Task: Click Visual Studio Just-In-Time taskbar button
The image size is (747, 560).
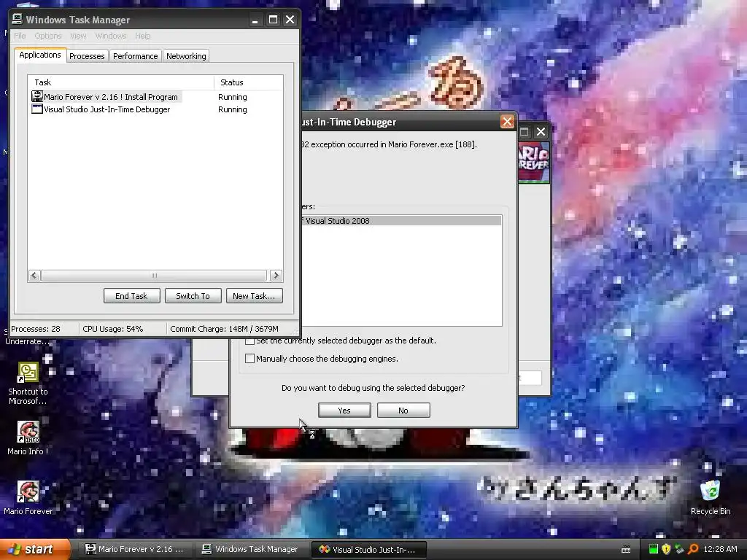Action: click(368, 550)
